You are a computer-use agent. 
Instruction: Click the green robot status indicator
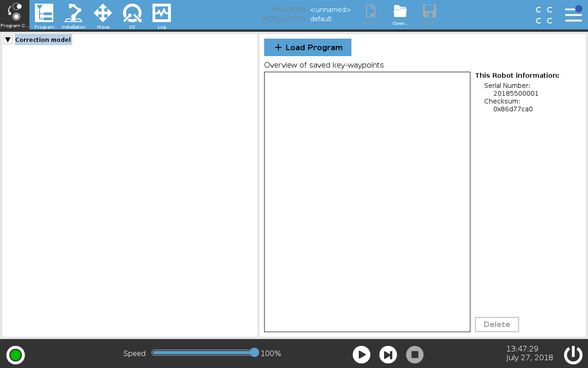[16, 355]
